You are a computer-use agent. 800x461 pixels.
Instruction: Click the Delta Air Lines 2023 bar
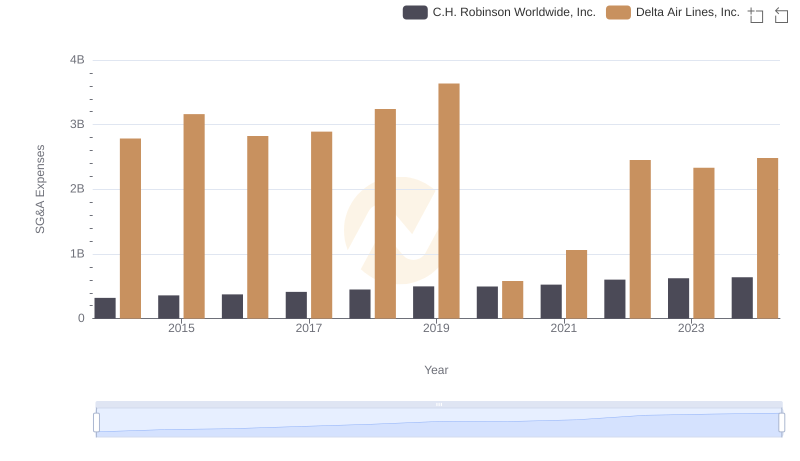pos(704,243)
